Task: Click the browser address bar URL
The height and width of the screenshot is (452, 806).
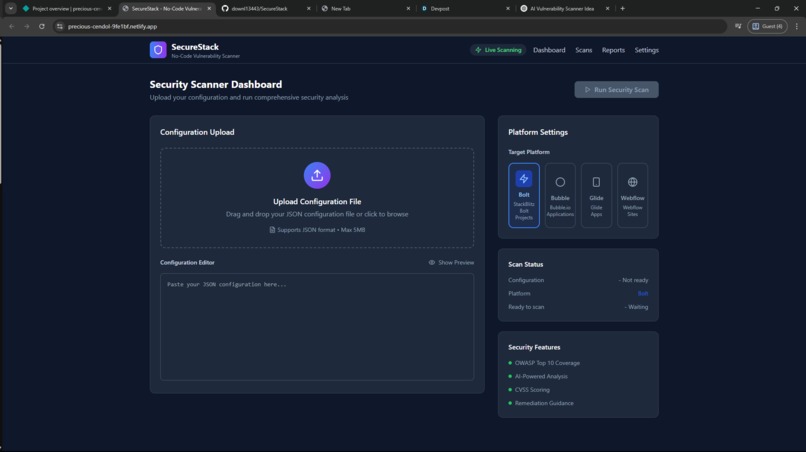Action: [113, 26]
